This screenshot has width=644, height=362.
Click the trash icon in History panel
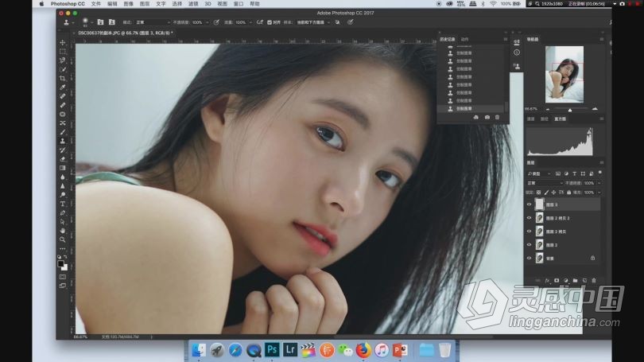point(498,117)
